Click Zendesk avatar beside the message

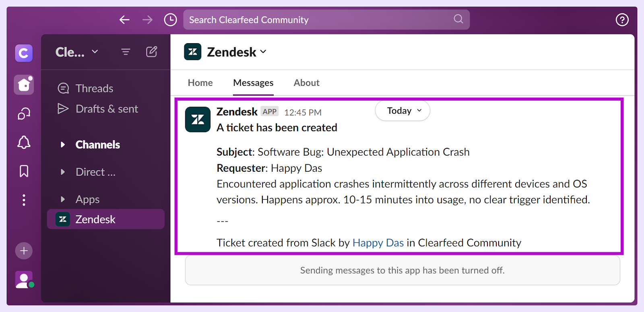click(x=198, y=119)
